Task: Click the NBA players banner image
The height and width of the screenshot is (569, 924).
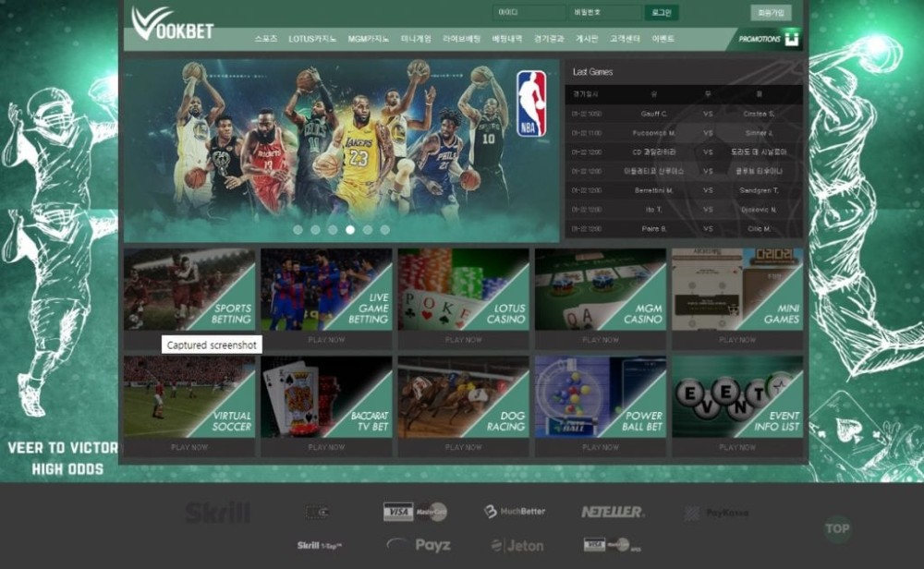Action: tap(341, 151)
